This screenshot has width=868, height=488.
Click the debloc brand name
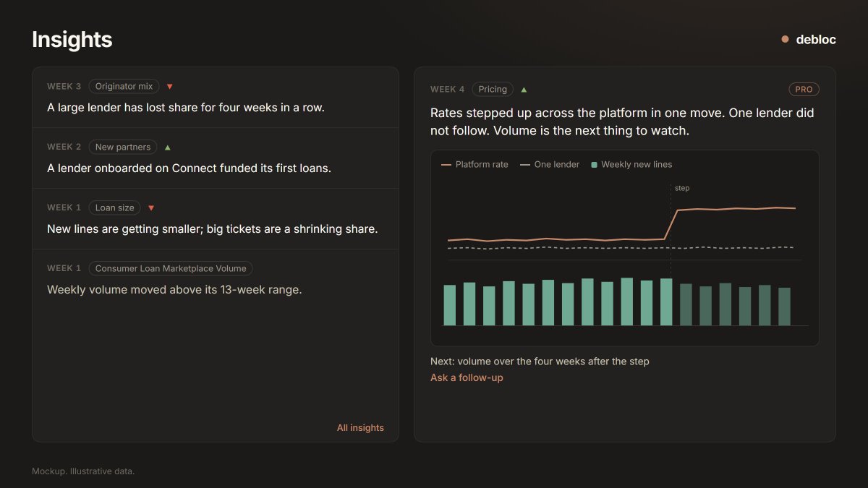tap(816, 40)
